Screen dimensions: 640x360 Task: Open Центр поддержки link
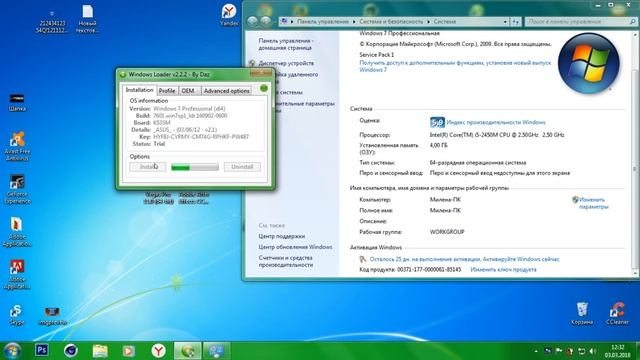pos(282,236)
